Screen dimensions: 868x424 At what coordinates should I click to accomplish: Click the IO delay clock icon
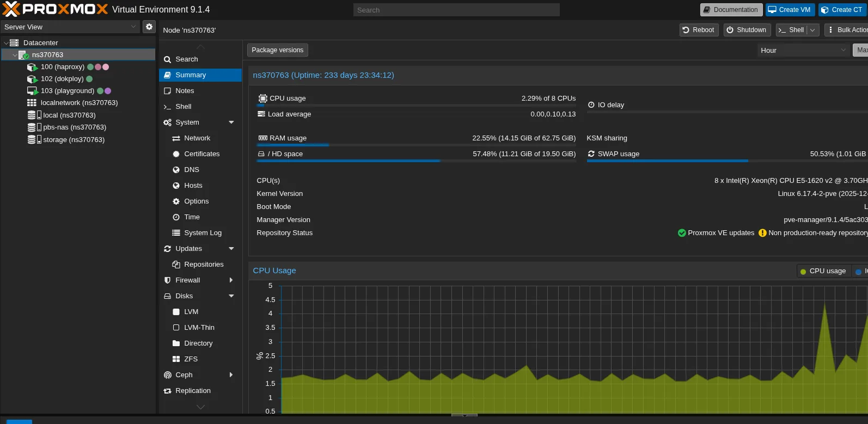[x=591, y=105]
